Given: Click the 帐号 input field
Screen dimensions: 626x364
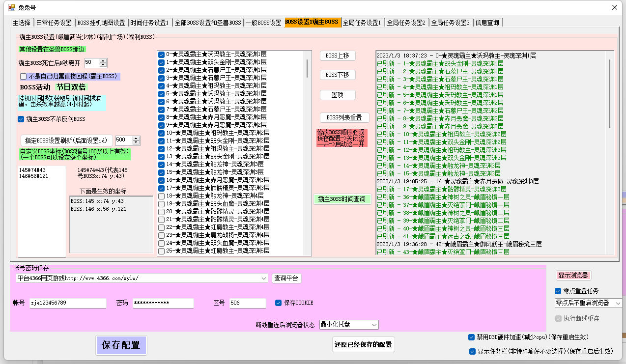Looking at the screenshot, I should (x=68, y=303).
